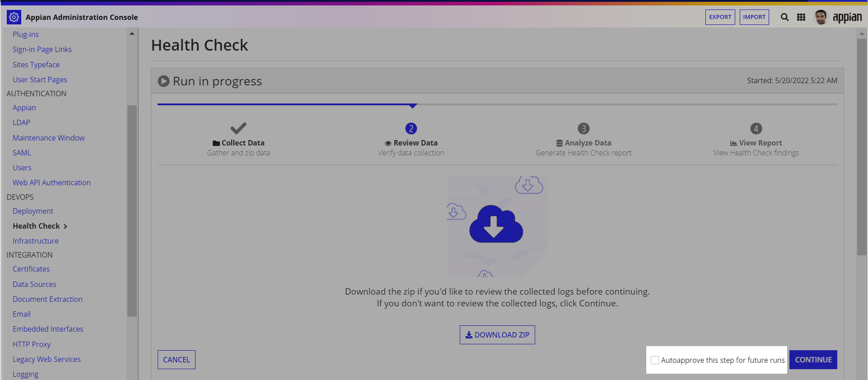
Task: Click the DOWNLOAD ZIP button
Action: [x=497, y=335]
